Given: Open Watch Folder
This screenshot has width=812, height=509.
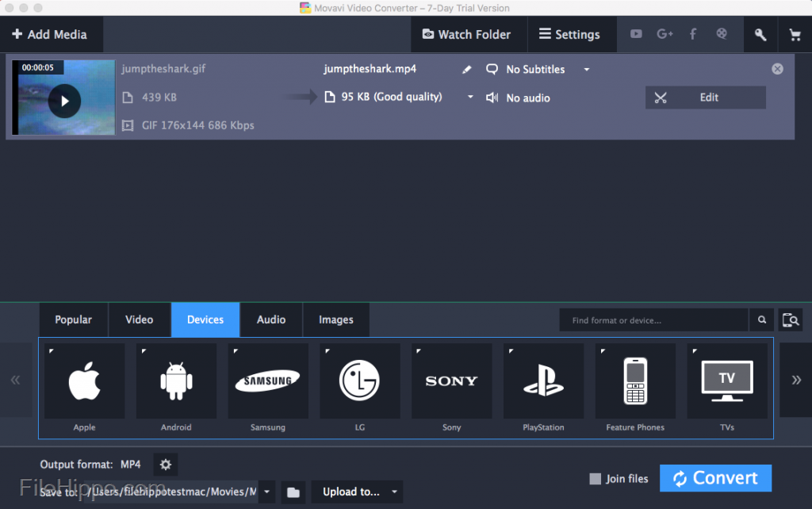Looking at the screenshot, I should 468,35.
